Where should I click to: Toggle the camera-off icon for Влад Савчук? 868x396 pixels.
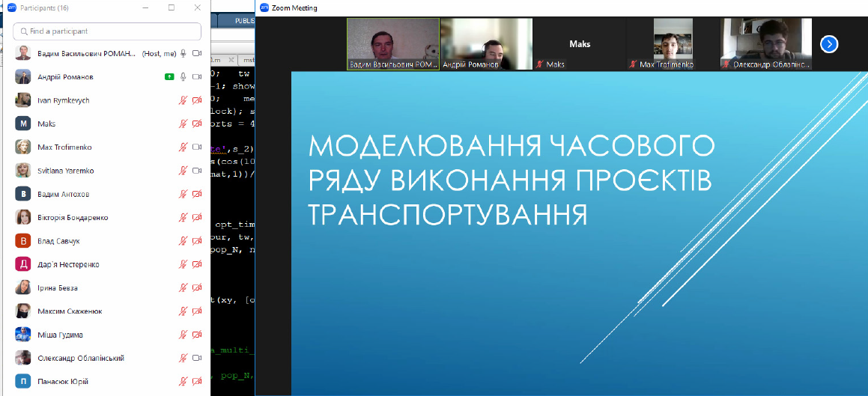(197, 241)
